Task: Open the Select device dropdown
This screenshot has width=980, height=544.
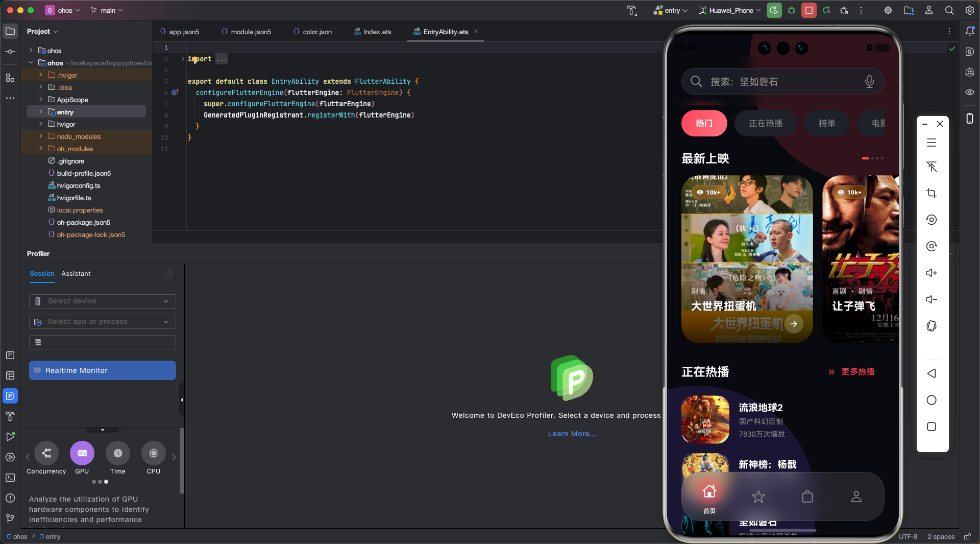Action: pyautogui.click(x=103, y=301)
